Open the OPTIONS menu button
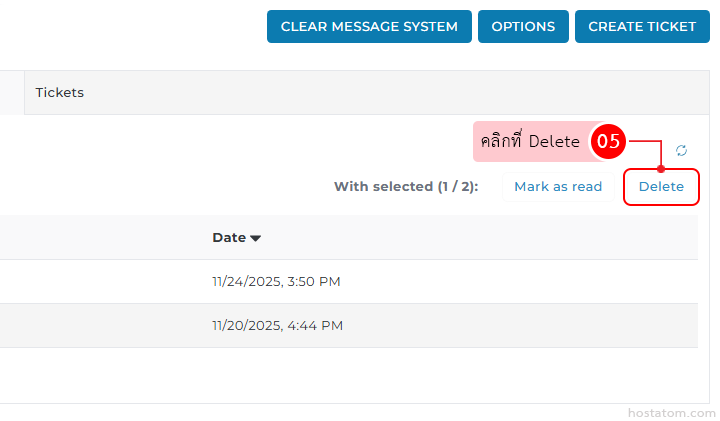Viewport: 720px width, 421px height. (x=523, y=27)
